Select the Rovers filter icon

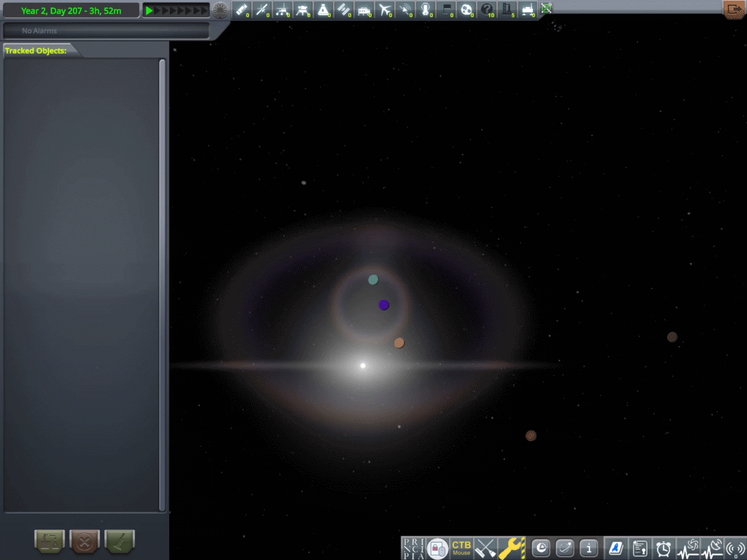[x=282, y=9]
